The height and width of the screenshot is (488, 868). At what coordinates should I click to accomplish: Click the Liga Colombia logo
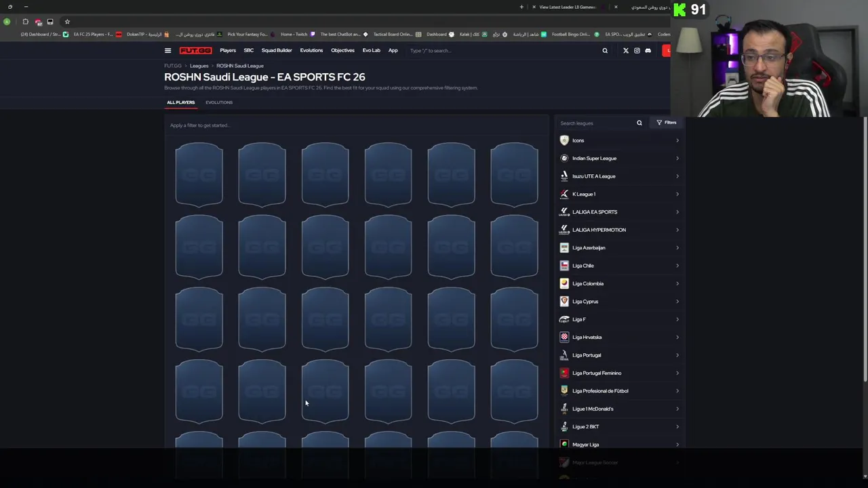point(564,283)
